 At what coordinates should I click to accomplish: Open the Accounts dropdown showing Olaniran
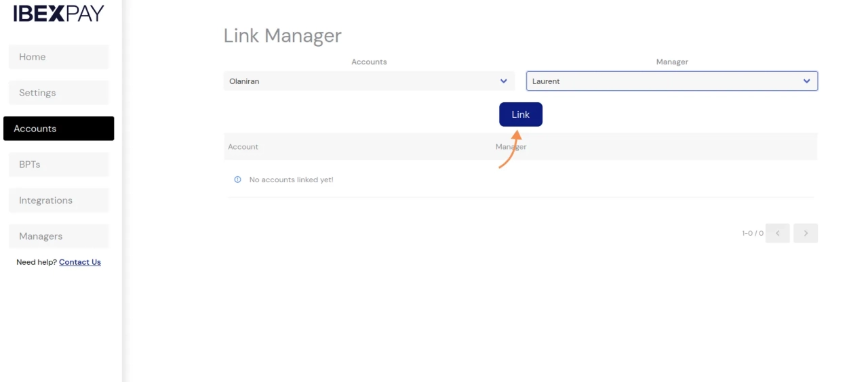pyautogui.click(x=359, y=81)
